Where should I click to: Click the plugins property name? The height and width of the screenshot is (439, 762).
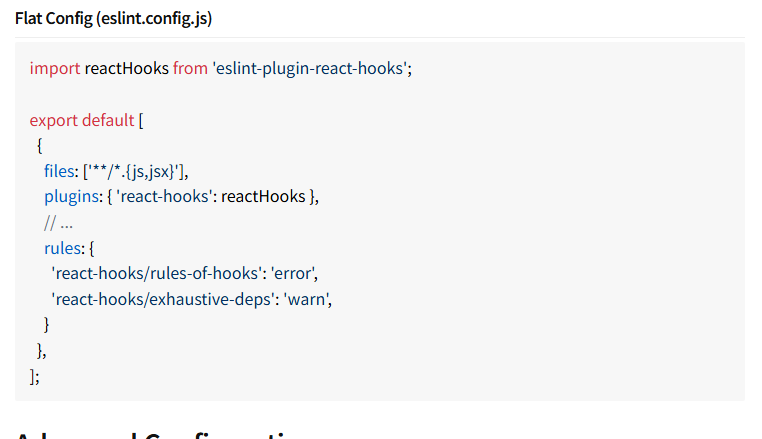coord(71,196)
